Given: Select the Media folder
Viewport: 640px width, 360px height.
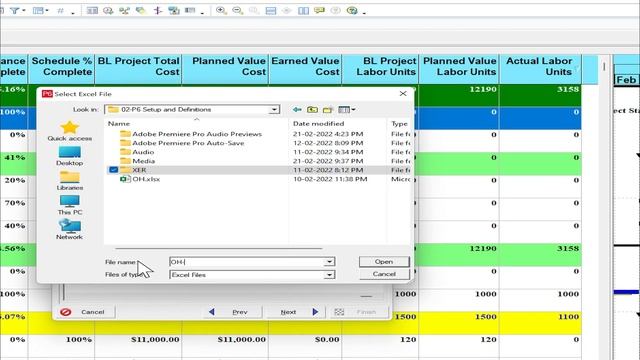Looking at the screenshot, I should [x=144, y=161].
